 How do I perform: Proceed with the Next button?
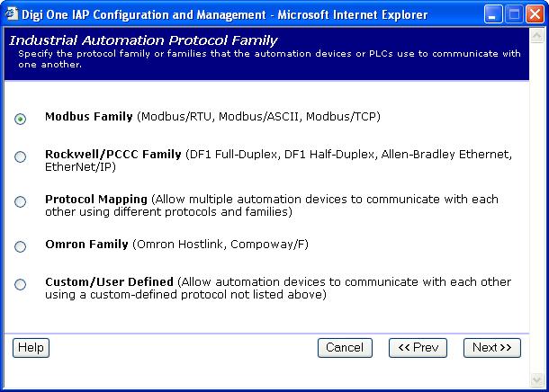click(x=492, y=348)
